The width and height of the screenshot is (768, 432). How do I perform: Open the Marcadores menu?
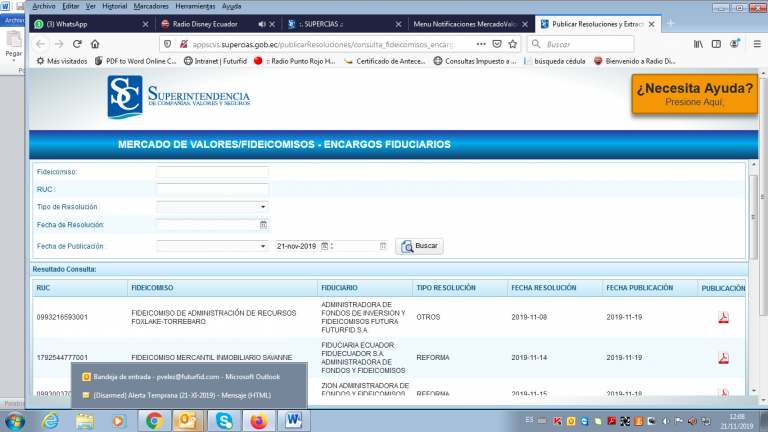pos(151,6)
